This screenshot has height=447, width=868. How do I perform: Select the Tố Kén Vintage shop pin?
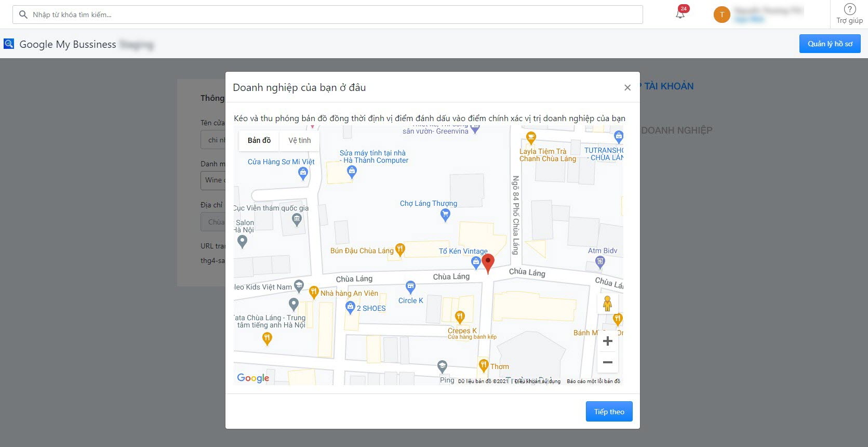[475, 264]
